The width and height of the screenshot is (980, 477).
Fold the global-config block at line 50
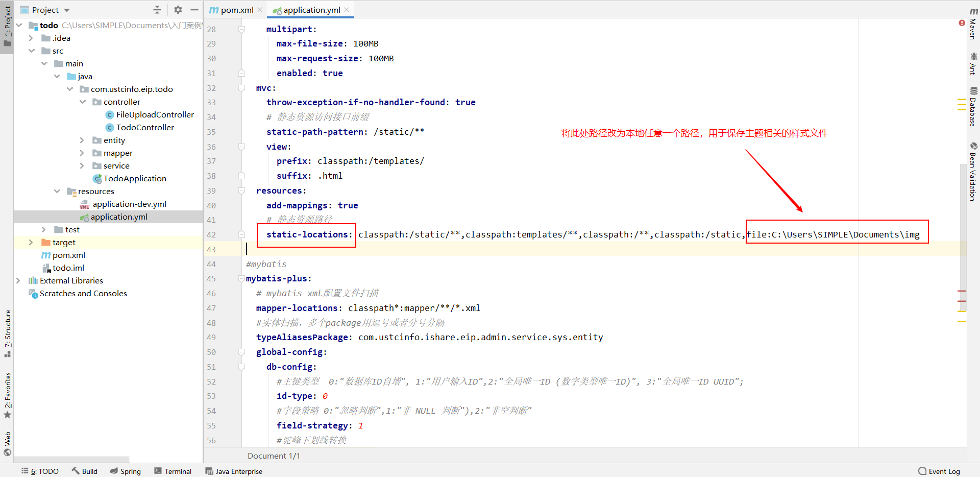241,352
